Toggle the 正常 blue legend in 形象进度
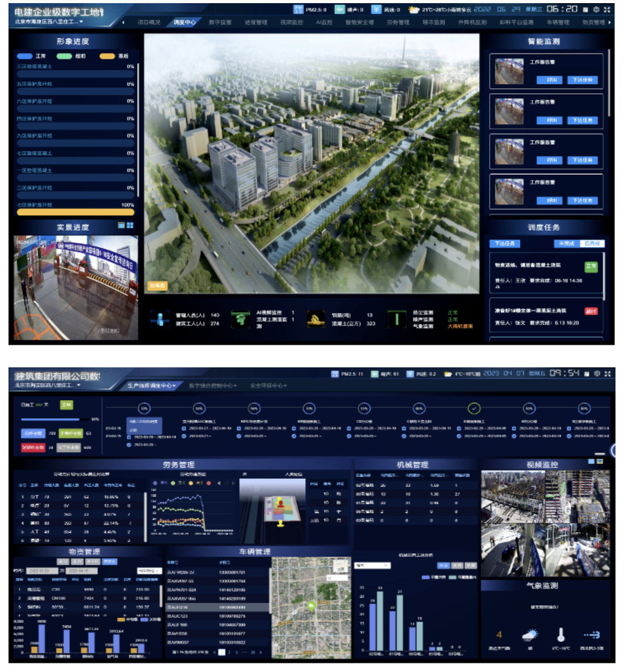Image resolution: width=624 pixels, height=672 pixels. tap(24, 56)
